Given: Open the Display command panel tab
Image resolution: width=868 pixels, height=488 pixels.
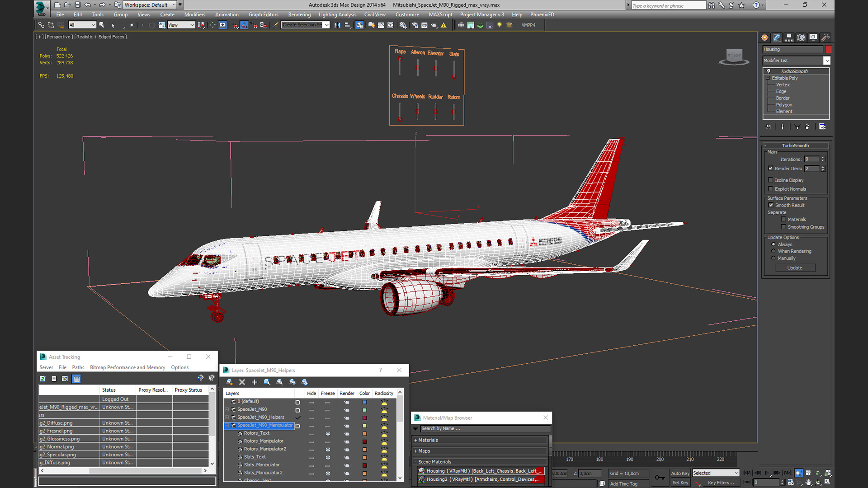Looking at the screenshot, I should click(813, 38).
